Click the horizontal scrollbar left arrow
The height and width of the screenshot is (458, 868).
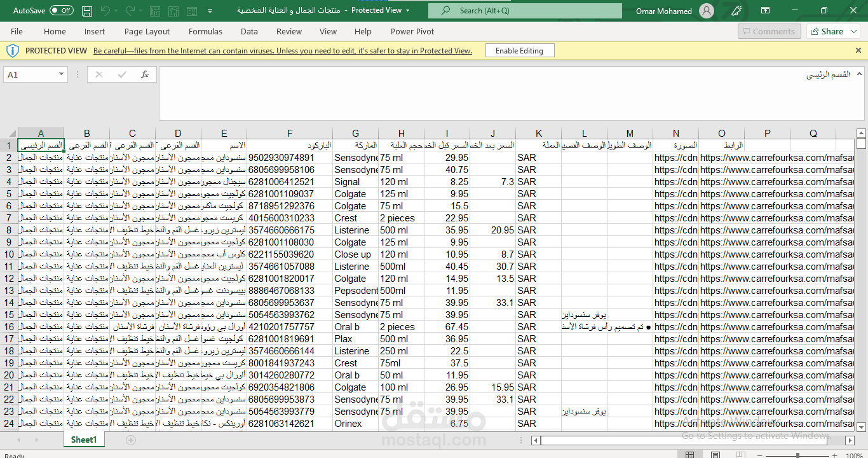coord(536,440)
